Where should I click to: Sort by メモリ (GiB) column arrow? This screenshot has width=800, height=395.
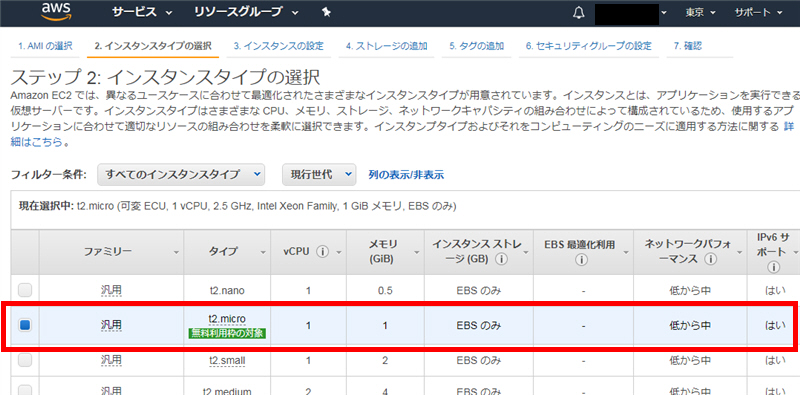[416, 252]
